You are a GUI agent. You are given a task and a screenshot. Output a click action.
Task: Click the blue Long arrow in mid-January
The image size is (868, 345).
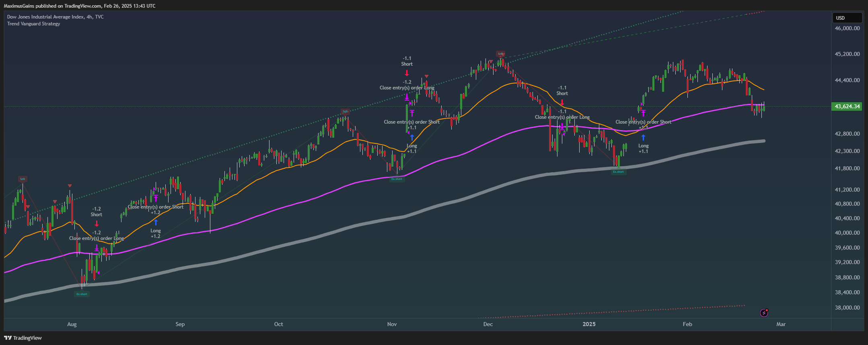click(643, 137)
